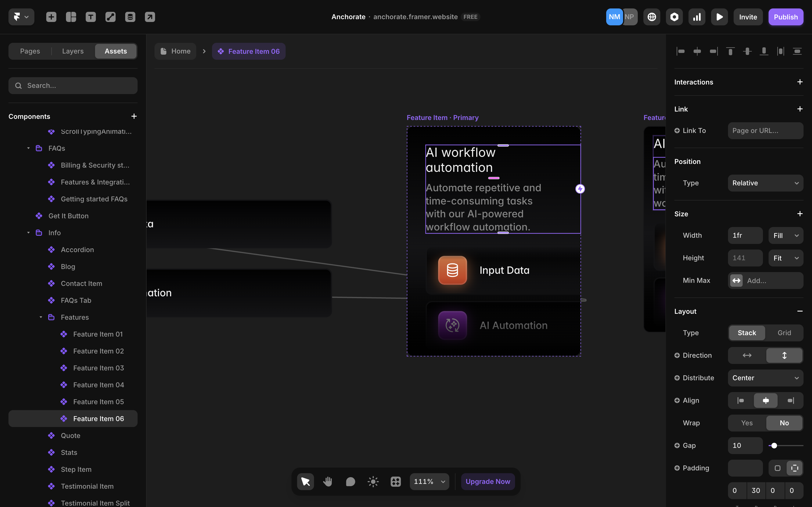812x507 pixels.
Task: Click the Publish button
Action: point(786,16)
